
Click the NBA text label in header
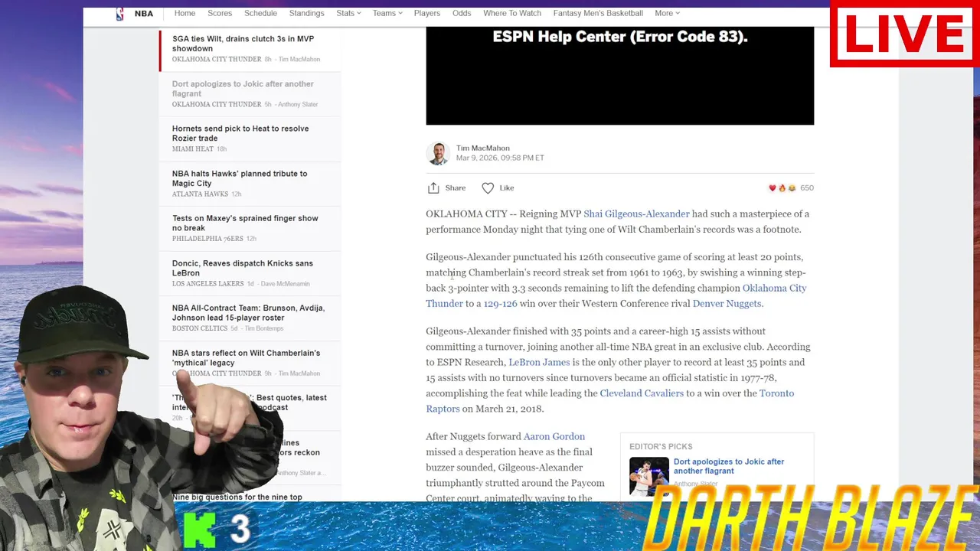coord(144,14)
